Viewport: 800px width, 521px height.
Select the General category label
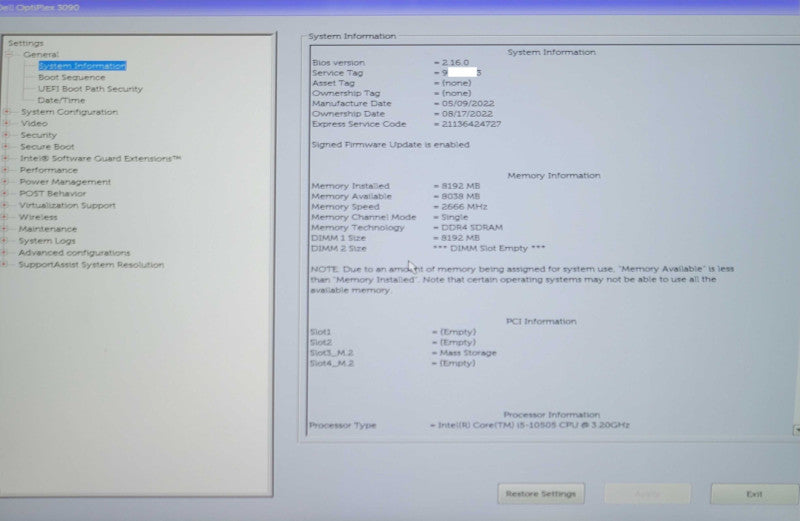click(x=41, y=55)
